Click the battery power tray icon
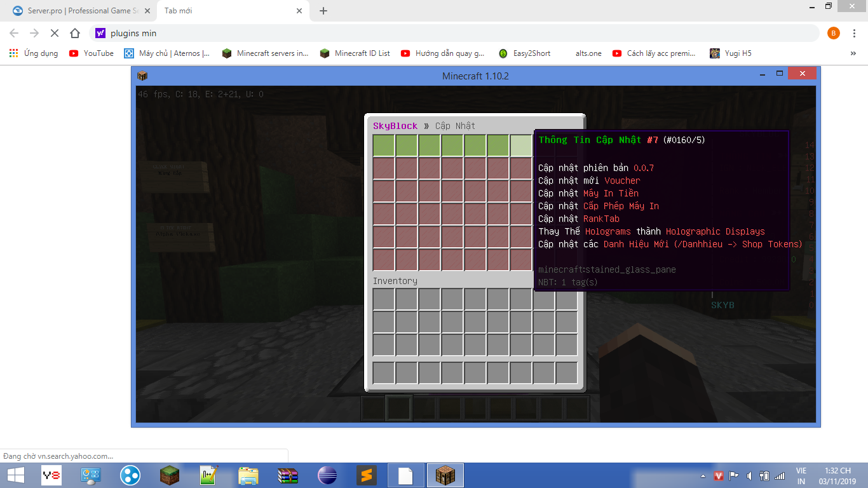868x488 pixels. pyautogui.click(x=764, y=475)
